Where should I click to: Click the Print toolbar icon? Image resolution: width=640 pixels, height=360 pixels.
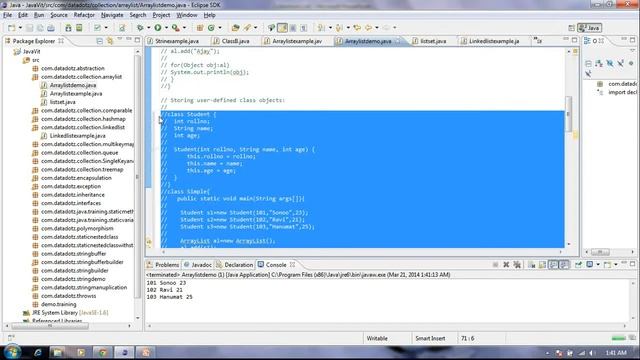tap(51, 28)
